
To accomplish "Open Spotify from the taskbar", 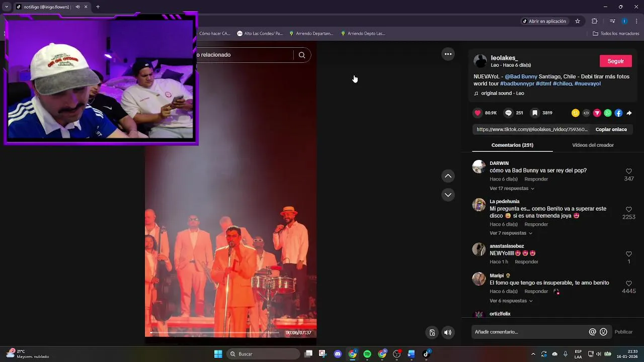I will [x=367, y=354].
